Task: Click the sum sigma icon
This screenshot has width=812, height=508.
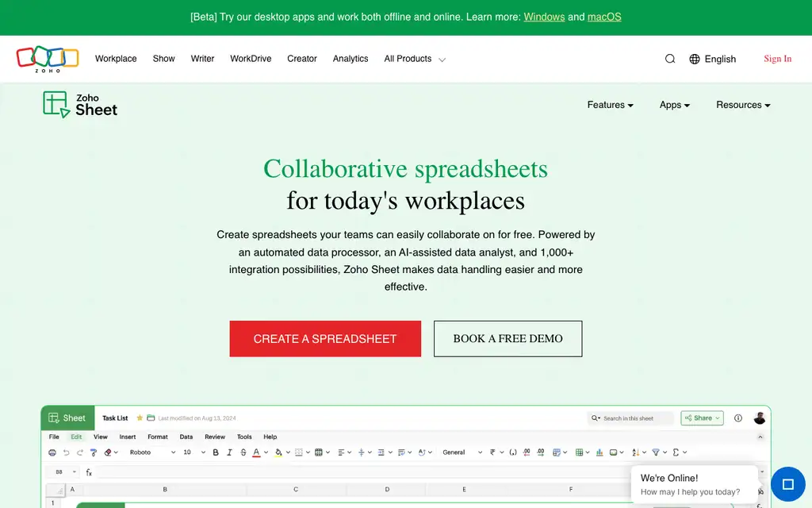Action: 676,452
